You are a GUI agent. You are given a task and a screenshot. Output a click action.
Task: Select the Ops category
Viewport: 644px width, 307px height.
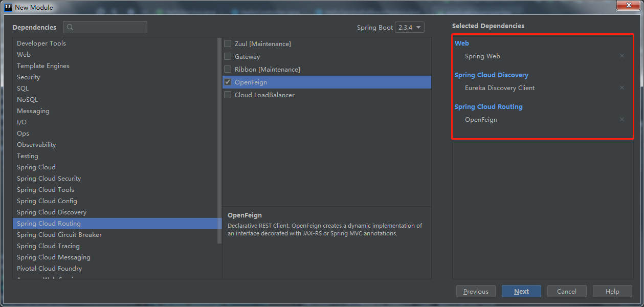[x=117, y=134]
